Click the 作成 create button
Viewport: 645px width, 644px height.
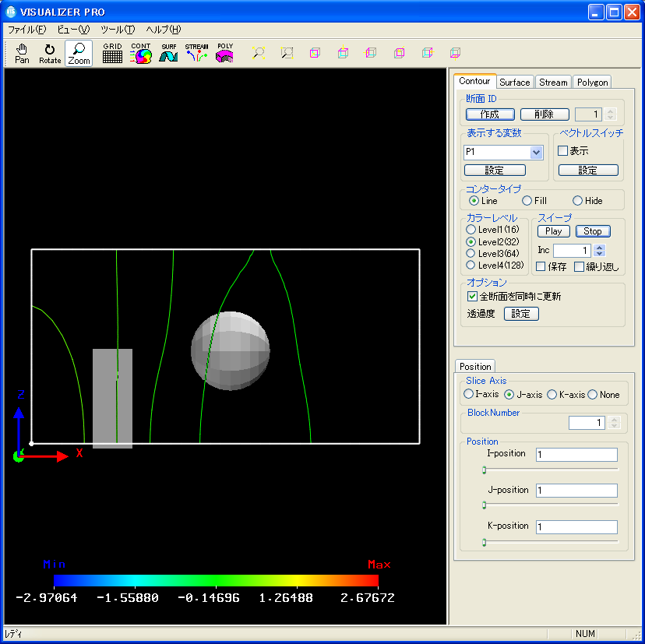click(x=490, y=114)
